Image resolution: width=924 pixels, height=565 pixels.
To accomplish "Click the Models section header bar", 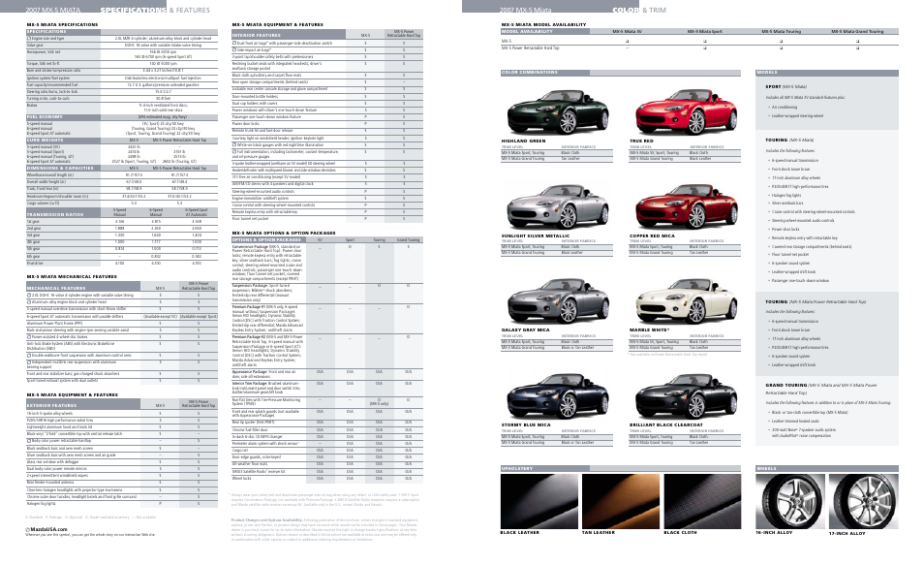I will [827, 73].
